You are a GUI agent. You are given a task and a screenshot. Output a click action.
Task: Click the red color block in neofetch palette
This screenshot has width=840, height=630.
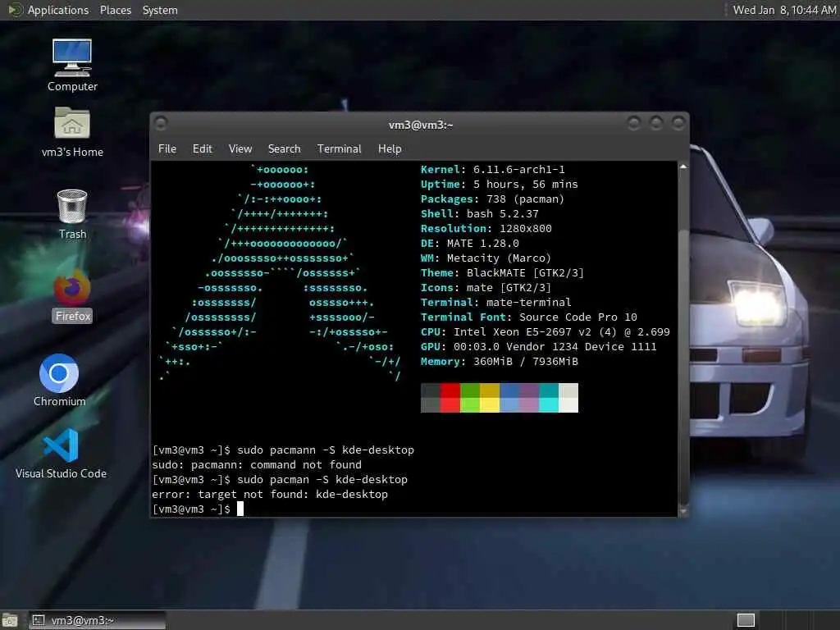450,398
